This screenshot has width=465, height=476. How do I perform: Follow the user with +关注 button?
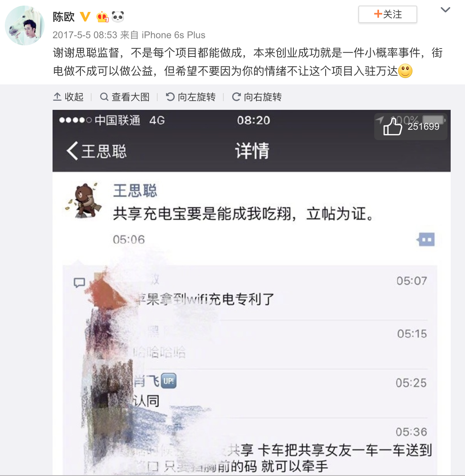coord(387,14)
